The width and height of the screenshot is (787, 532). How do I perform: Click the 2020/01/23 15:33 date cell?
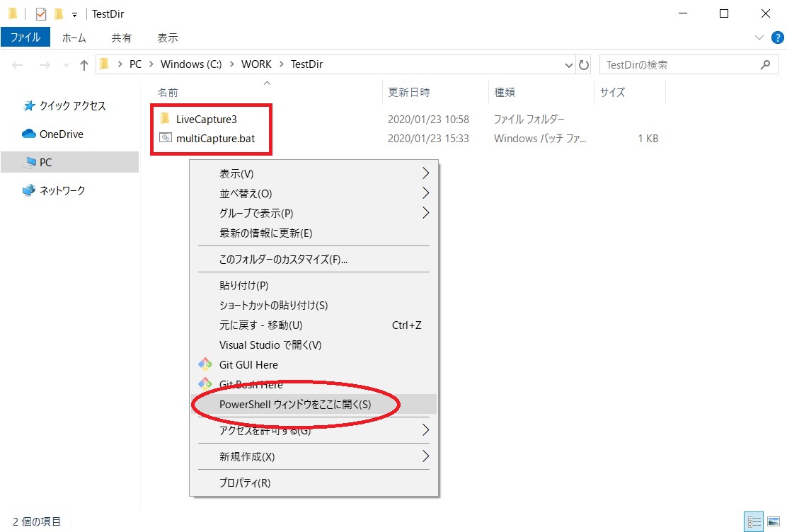pos(428,139)
